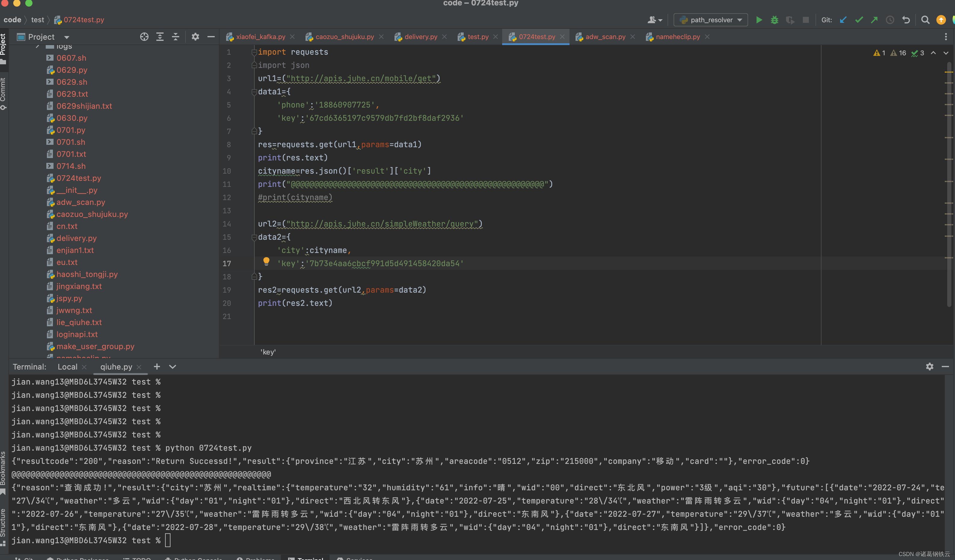Click the Git push arrow icon
The width and height of the screenshot is (955, 560).
coord(874,20)
